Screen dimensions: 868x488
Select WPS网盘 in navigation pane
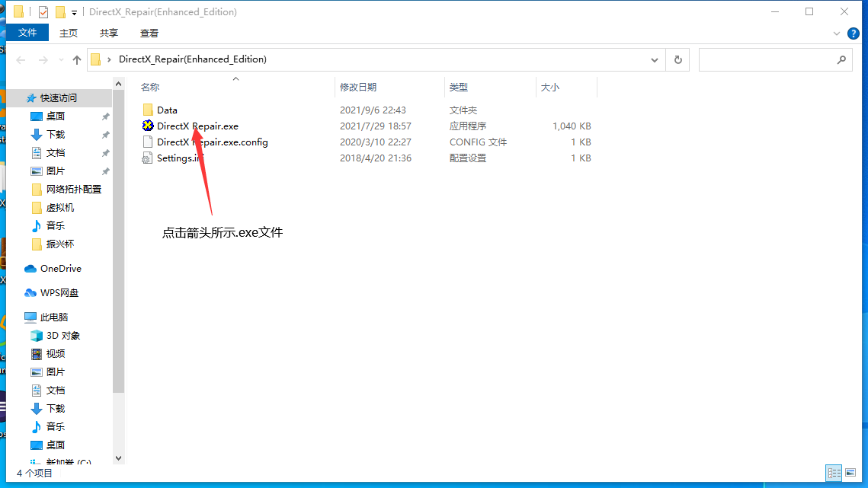tap(59, 292)
